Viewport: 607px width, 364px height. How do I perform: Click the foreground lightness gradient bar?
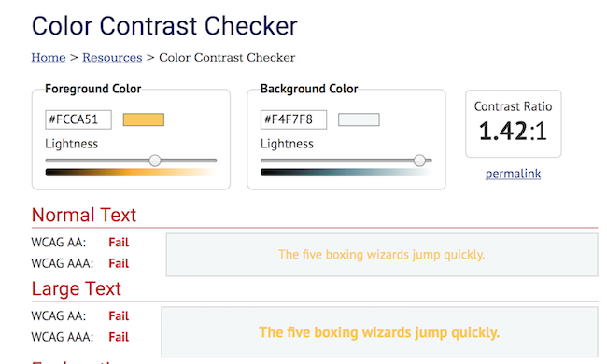[131, 173]
